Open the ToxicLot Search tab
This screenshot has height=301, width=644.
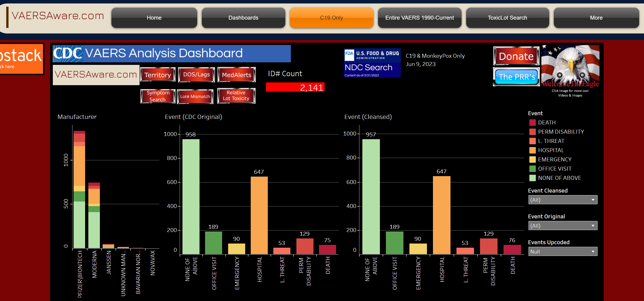(507, 18)
